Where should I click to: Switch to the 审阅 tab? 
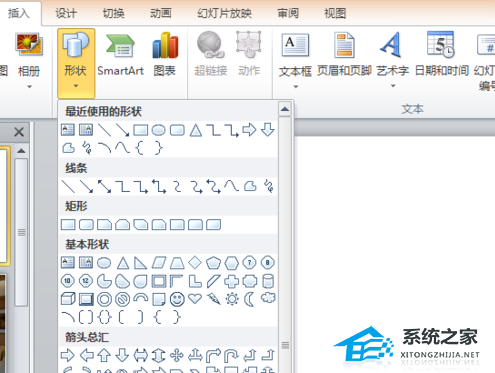click(288, 13)
